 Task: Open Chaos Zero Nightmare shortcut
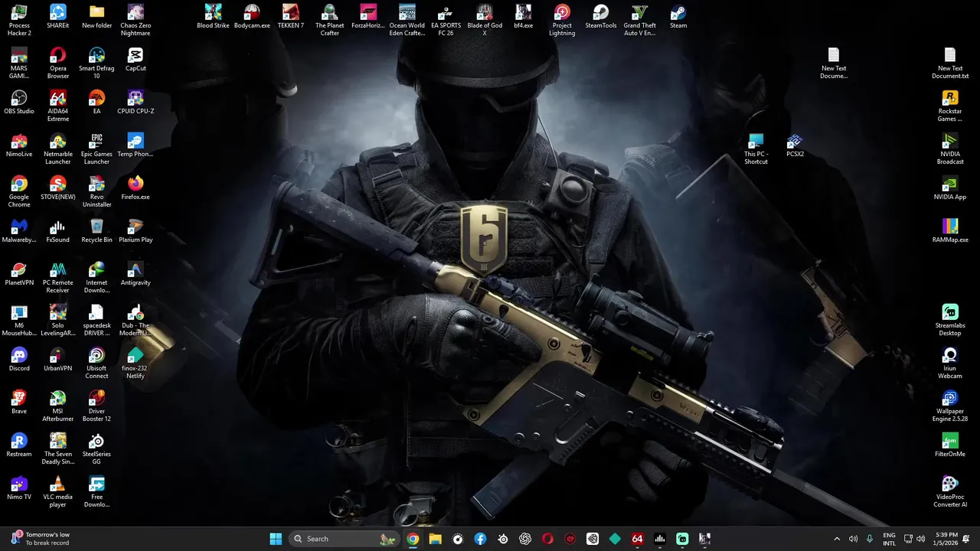click(x=136, y=20)
